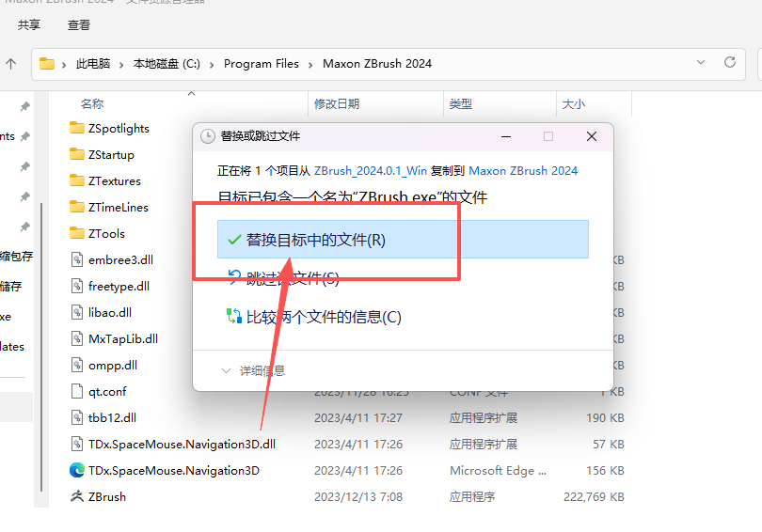Image resolution: width=762 pixels, height=532 pixels.
Task: Click the ZBrush file name
Action: [x=107, y=496]
